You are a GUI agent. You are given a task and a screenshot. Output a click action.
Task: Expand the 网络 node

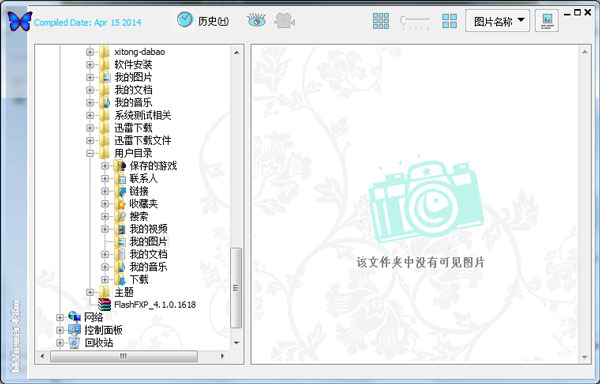click(x=60, y=317)
